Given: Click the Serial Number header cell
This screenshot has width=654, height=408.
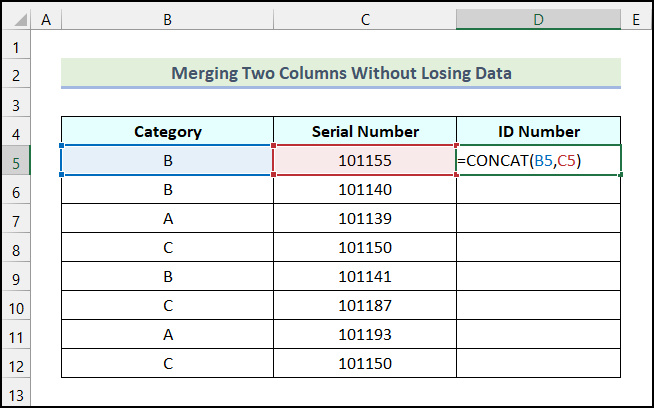Looking at the screenshot, I should pos(365,131).
